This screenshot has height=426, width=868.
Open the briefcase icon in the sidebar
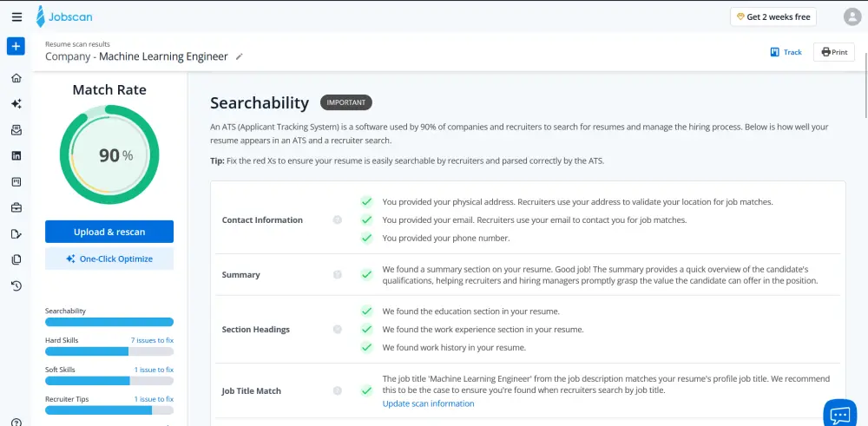[x=16, y=207]
